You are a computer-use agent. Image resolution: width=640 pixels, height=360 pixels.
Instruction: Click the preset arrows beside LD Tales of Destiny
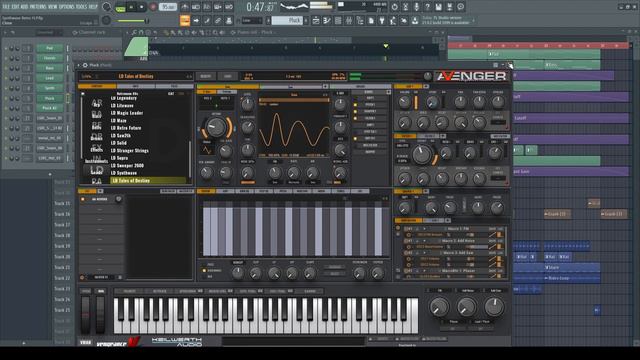click(189, 76)
